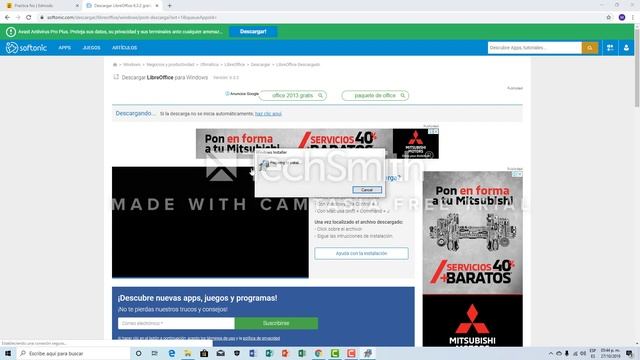Open File Explorer from the taskbar
This screenshot has width=640, height=360.
tap(188, 353)
